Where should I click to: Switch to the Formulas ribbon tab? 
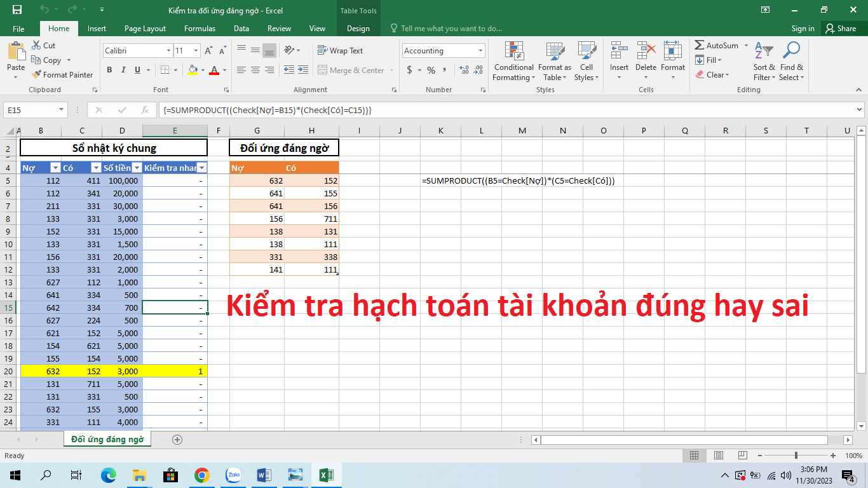pyautogui.click(x=200, y=28)
